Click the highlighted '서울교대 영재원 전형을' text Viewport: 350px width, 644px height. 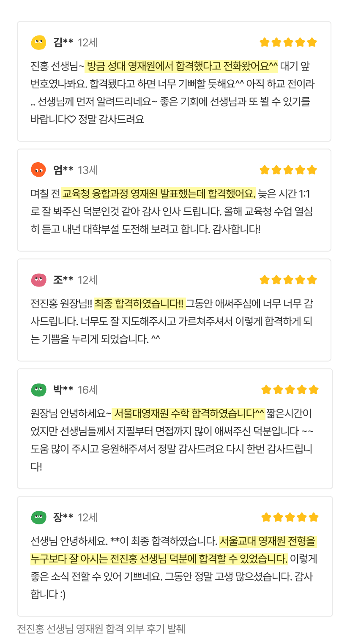(268, 541)
